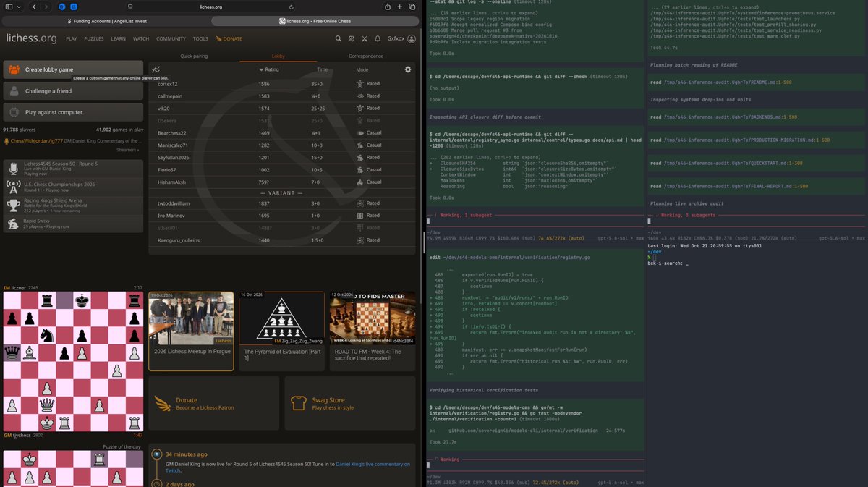Open the friends icon in lichess header
The height and width of the screenshot is (487, 868).
click(x=351, y=38)
